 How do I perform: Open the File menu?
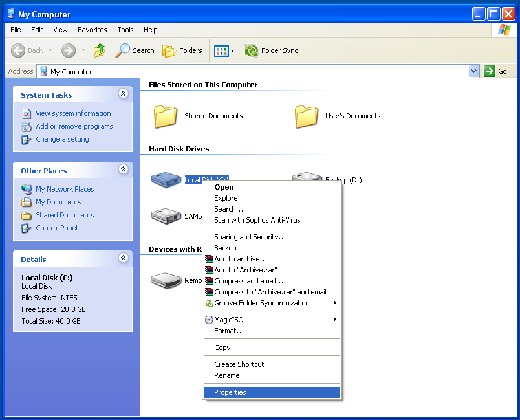click(16, 30)
